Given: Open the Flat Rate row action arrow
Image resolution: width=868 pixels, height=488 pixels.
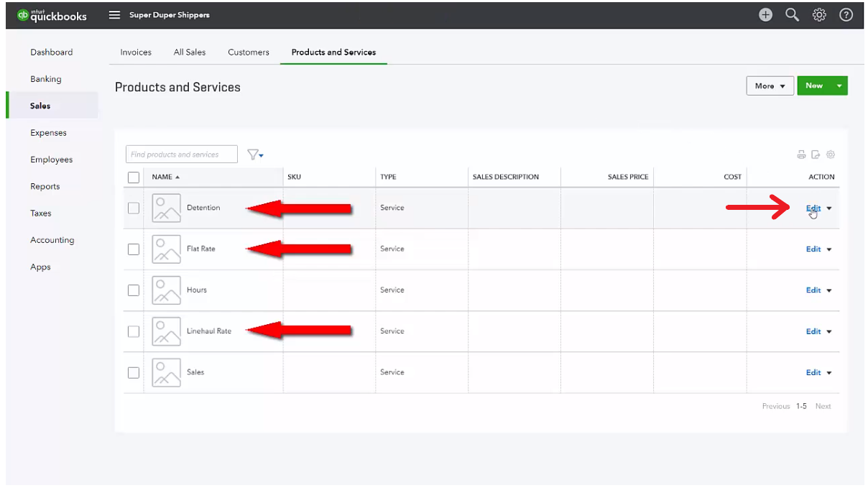Looking at the screenshot, I should click(x=829, y=249).
